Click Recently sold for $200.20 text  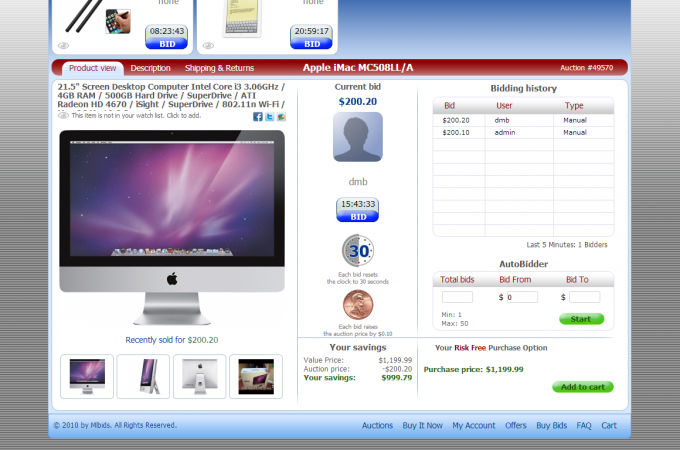[x=172, y=340]
